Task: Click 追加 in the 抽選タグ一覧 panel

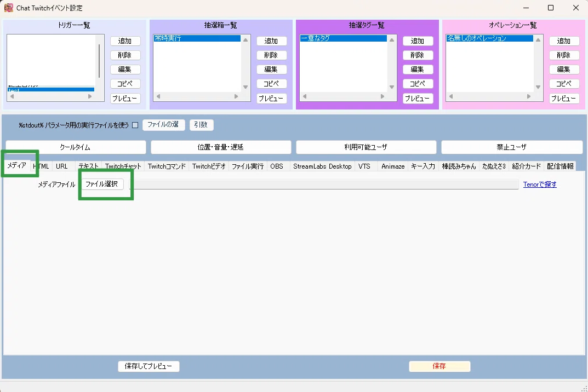Action: point(418,41)
